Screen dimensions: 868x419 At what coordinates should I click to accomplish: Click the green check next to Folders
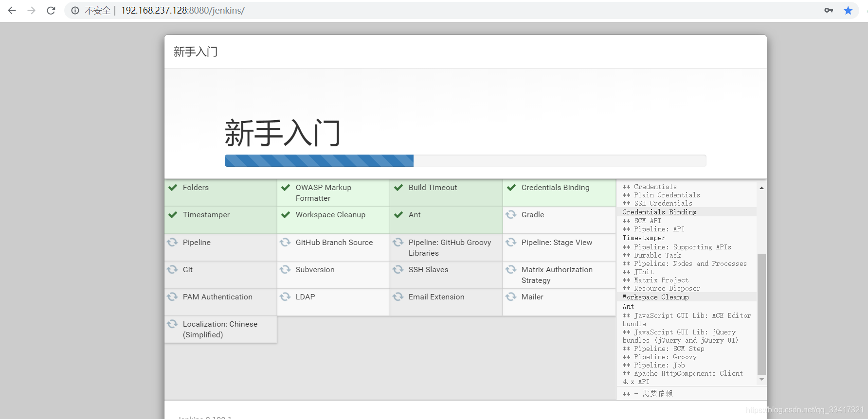[x=173, y=188]
